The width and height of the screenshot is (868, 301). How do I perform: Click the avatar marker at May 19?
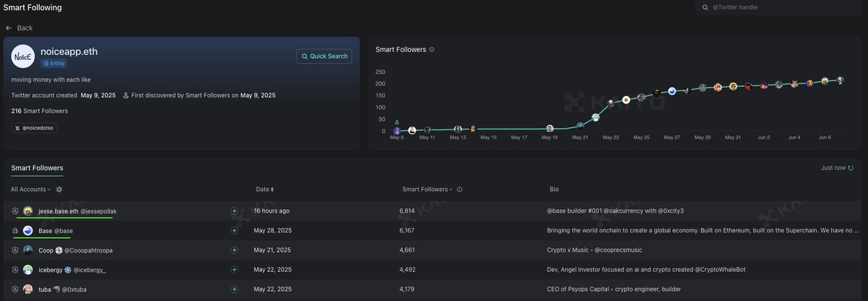(x=550, y=128)
